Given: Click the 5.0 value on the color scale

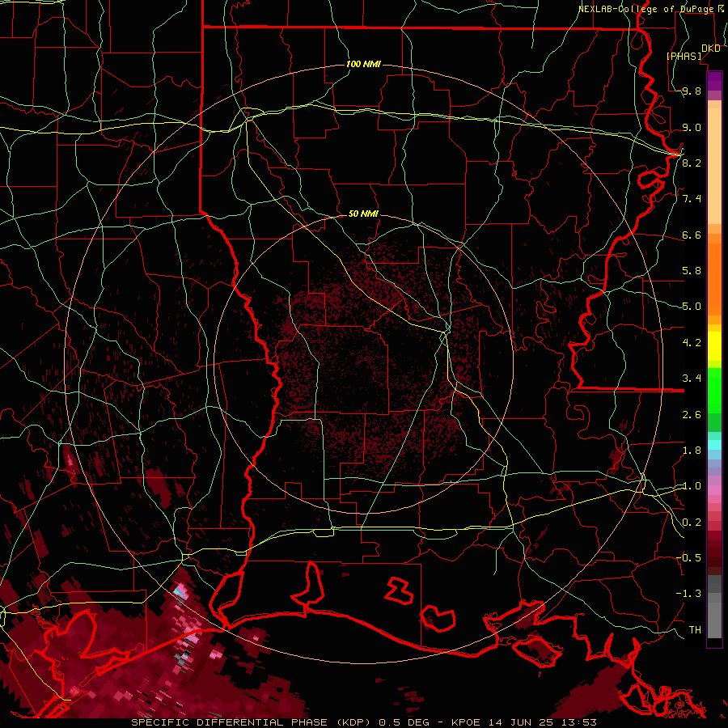Looking at the screenshot, I should coord(692,307).
